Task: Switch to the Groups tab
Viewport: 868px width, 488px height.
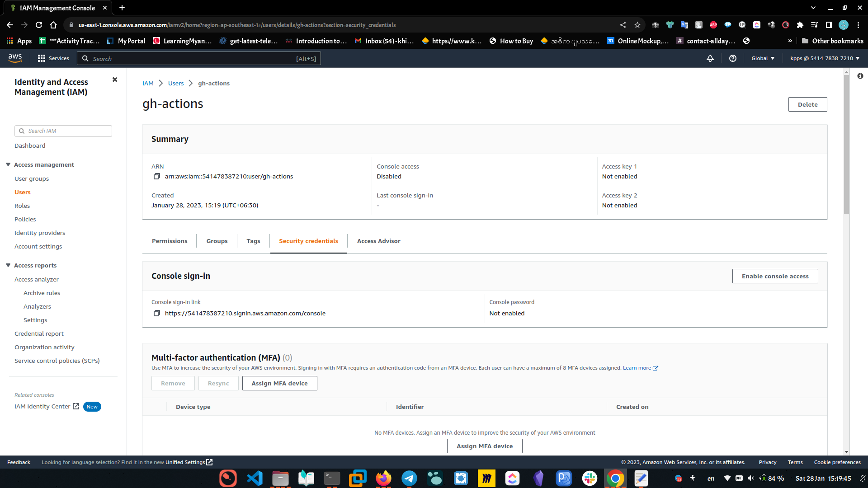Action: tap(217, 241)
